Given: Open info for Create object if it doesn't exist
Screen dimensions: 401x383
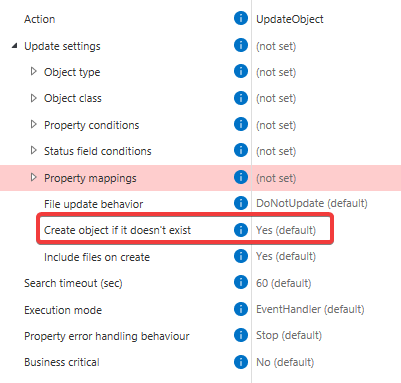Looking at the screenshot, I should click(x=241, y=230).
